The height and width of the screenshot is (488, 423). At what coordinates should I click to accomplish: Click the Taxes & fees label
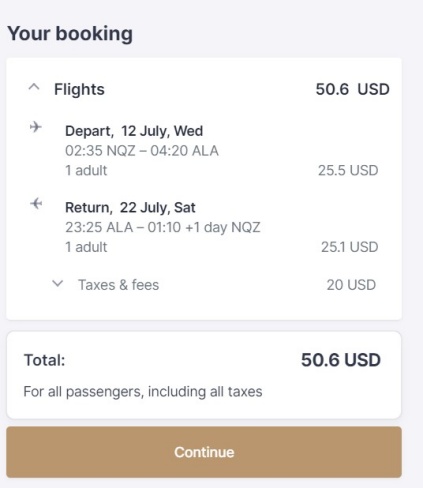(x=119, y=285)
